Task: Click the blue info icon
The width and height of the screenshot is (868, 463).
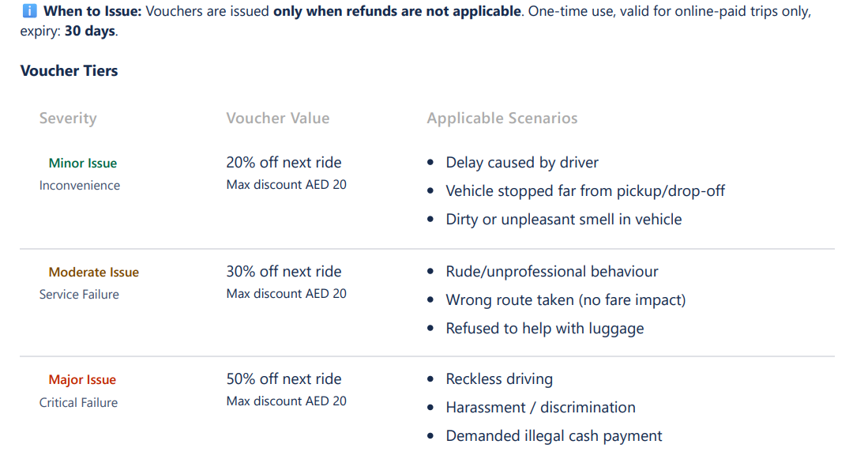Action: 29,12
